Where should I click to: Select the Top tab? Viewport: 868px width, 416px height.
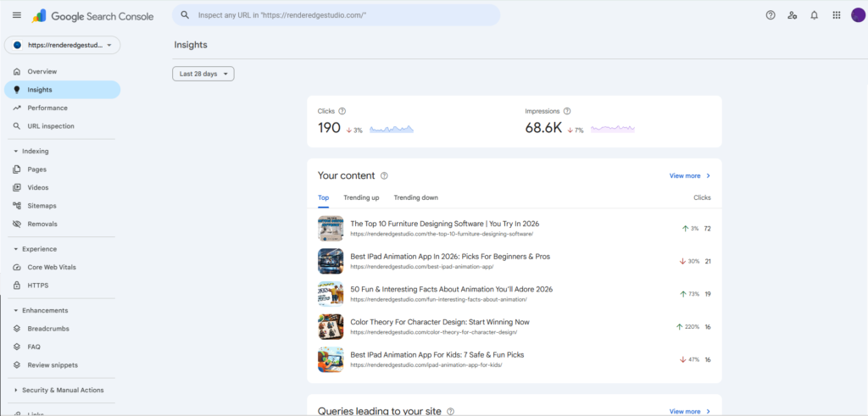coord(323,198)
